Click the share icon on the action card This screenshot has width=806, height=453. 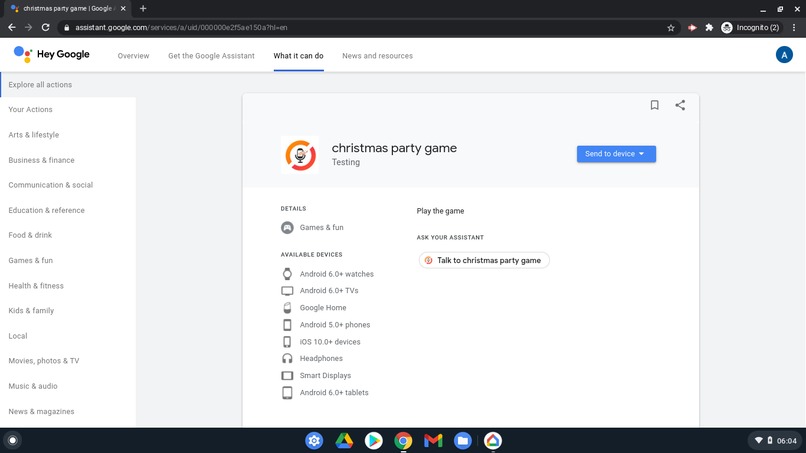tap(680, 105)
